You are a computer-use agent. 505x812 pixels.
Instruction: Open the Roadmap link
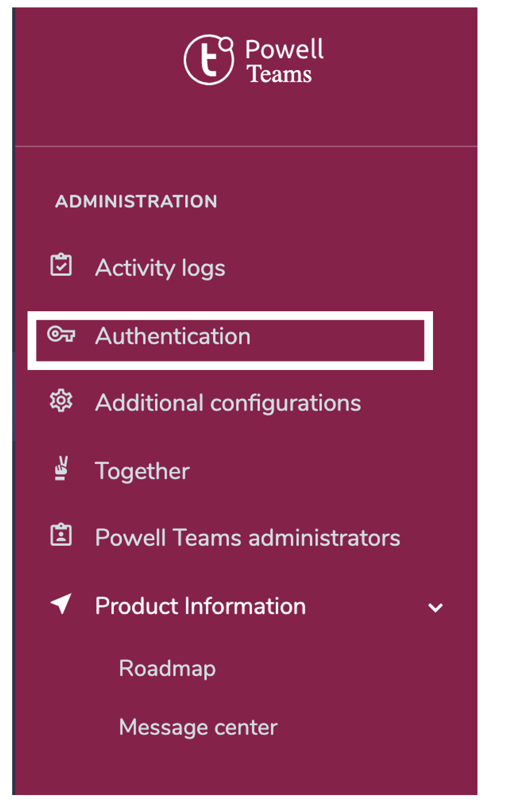click(167, 669)
